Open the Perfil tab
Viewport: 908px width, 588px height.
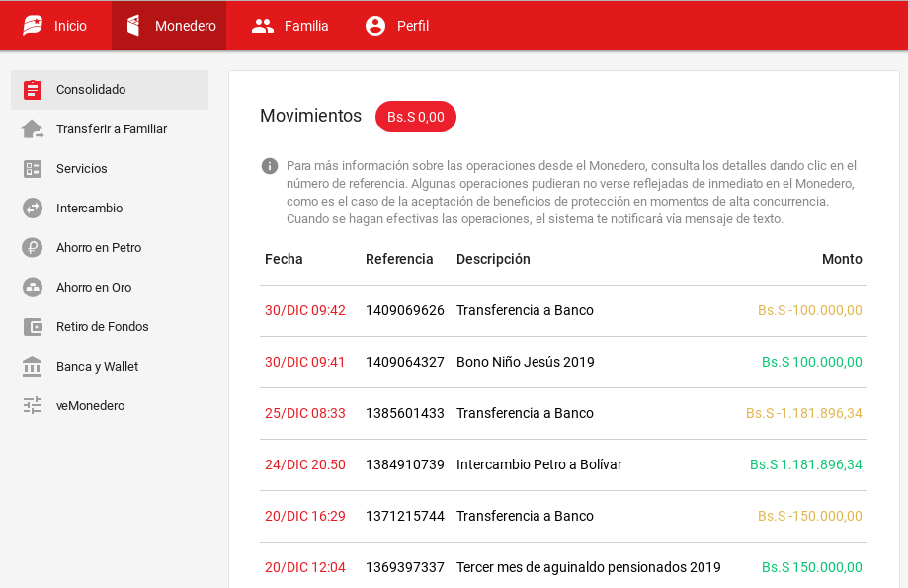pyautogui.click(x=397, y=26)
